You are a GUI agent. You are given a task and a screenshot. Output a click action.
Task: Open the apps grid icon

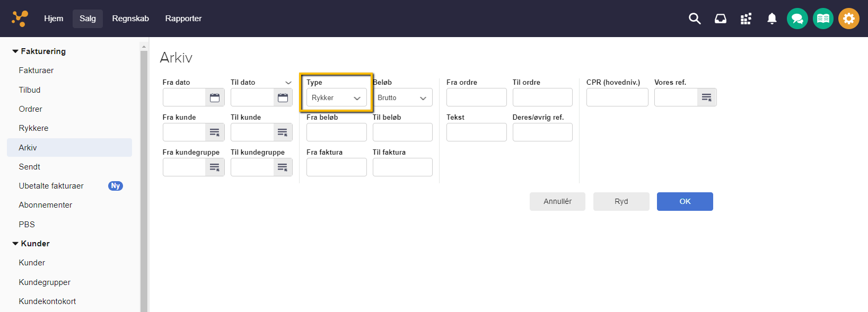tap(746, 19)
